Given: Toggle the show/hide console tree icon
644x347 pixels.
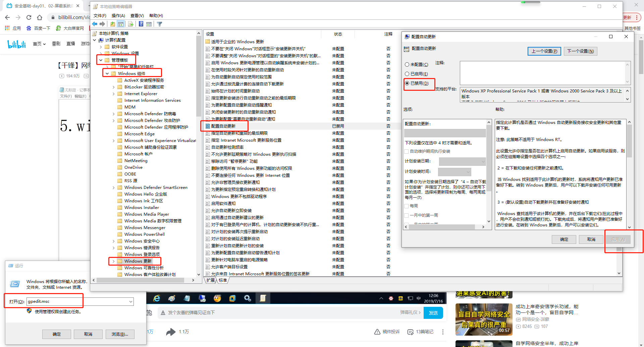Looking at the screenshot, I should tap(121, 24).
